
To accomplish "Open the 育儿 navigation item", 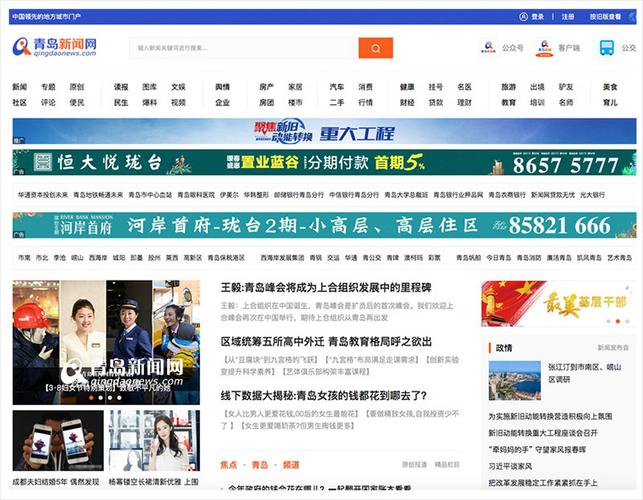I will coord(610,103).
